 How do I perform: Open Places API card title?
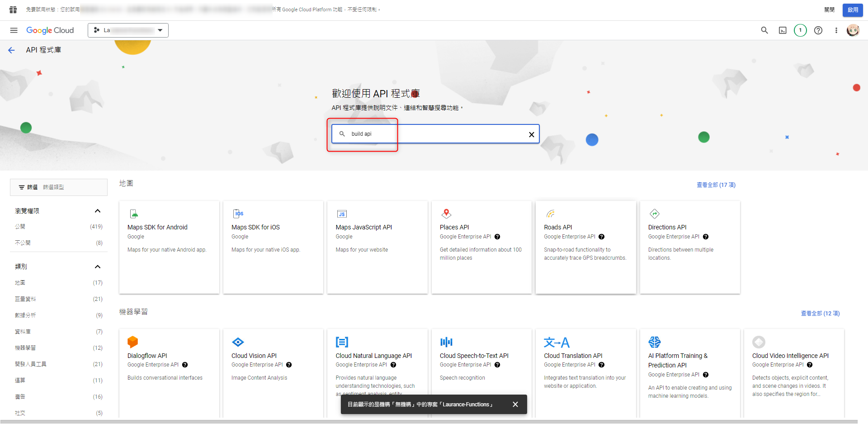(454, 227)
